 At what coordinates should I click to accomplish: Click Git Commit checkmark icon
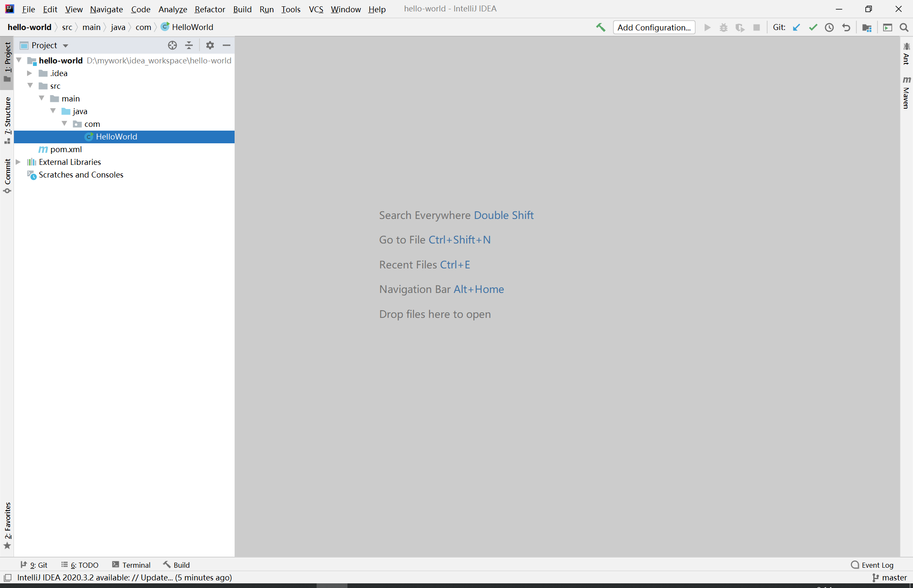813,27
